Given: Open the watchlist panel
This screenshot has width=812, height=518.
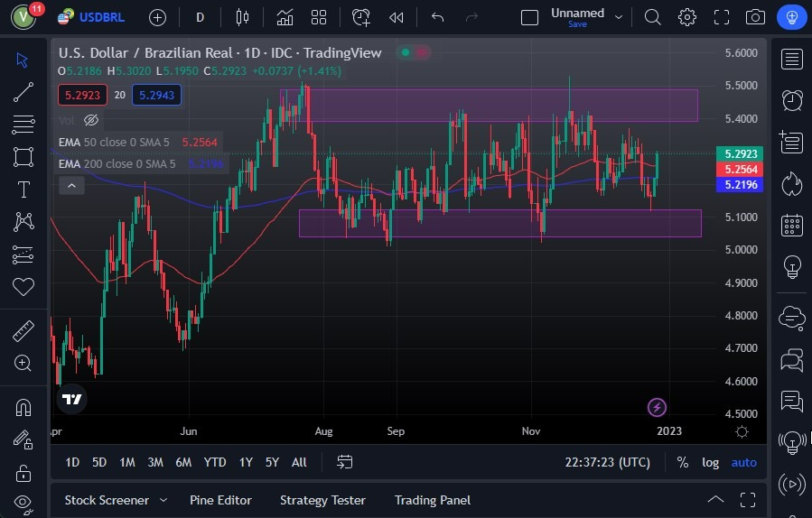Looking at the screenshot, I should coord(792,59).
